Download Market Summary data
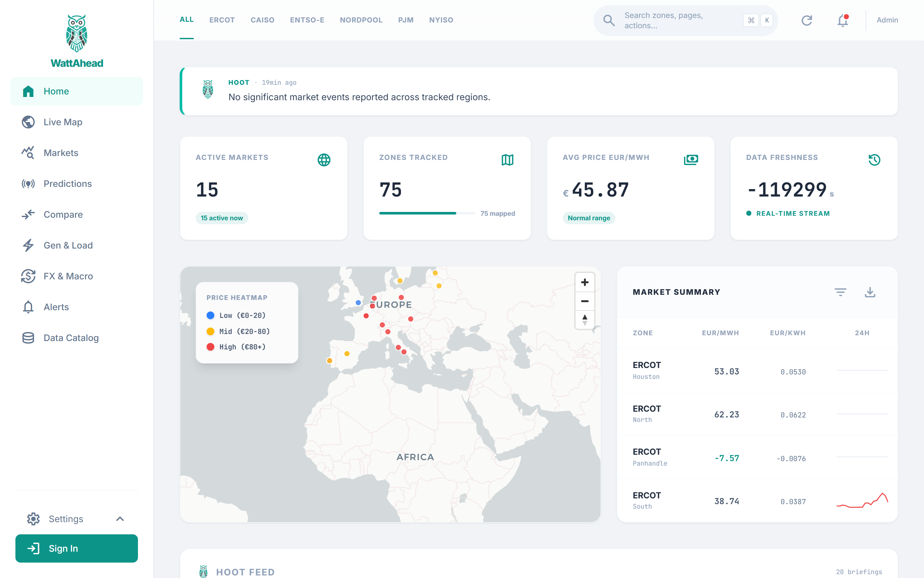The width and height of the screenshot is (924, 578). [x=870, y=292]
